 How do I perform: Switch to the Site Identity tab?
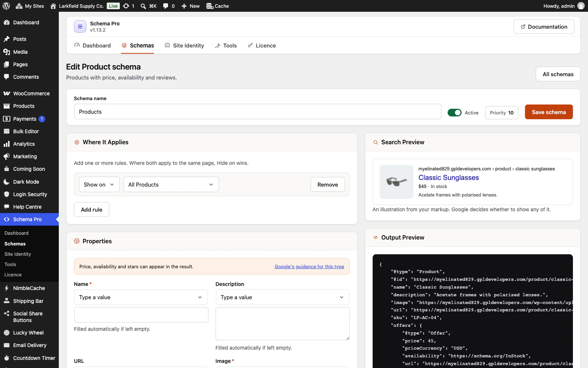point(184,46)
